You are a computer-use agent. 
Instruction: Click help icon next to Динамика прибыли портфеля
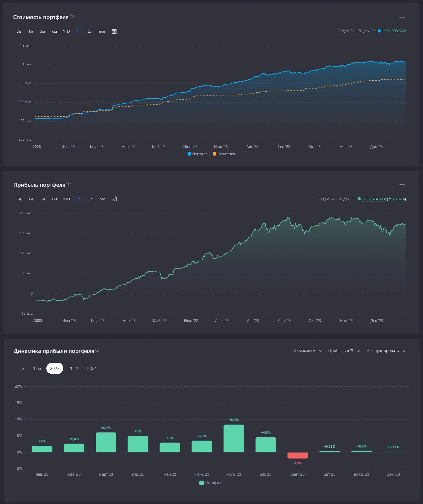click(x=97, y=350)
